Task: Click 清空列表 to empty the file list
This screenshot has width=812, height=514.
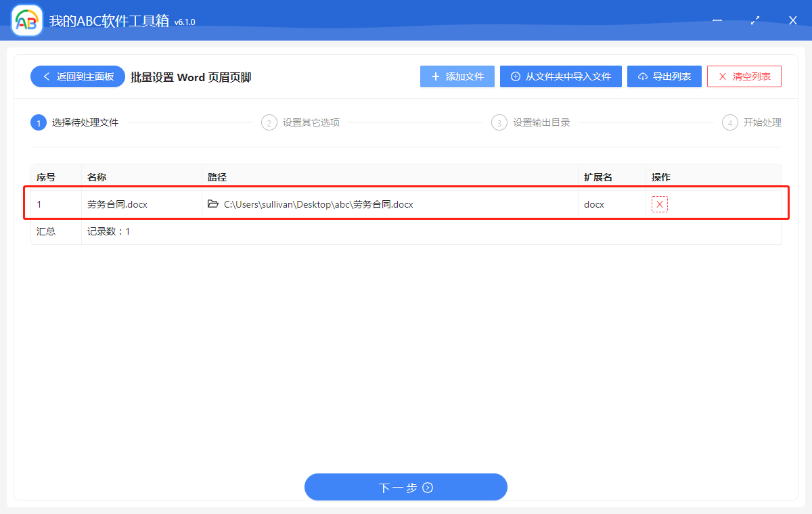Action: tap(744, 76)
